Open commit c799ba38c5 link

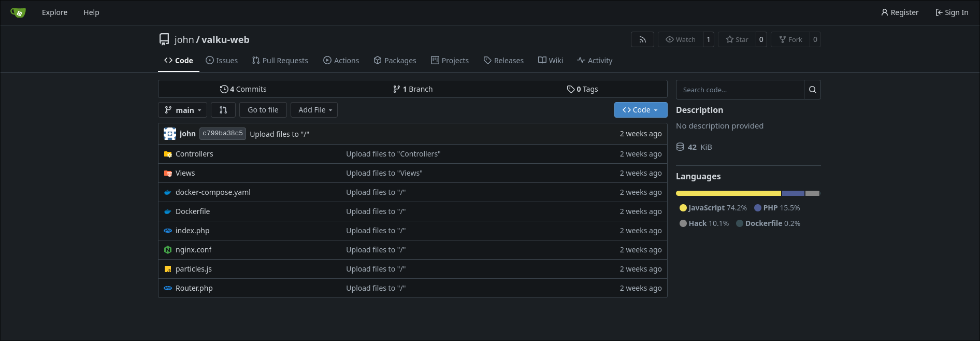(x=222, y=134)
